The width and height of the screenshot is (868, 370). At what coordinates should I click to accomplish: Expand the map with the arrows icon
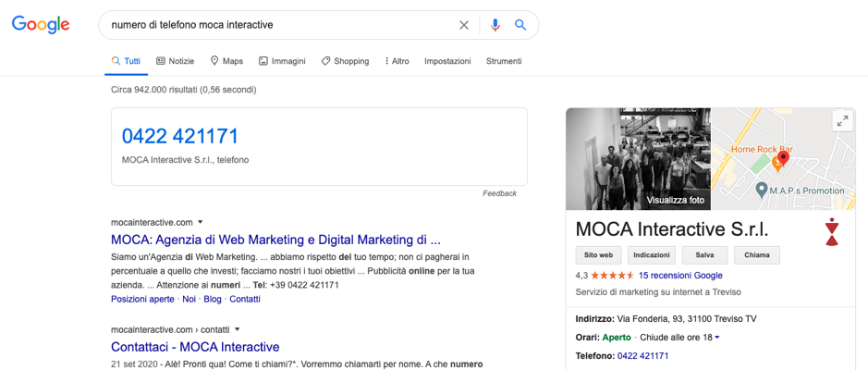point(842,121)
